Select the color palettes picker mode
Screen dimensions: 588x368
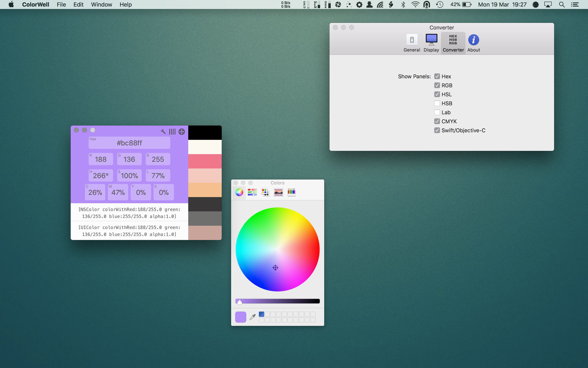265,192
